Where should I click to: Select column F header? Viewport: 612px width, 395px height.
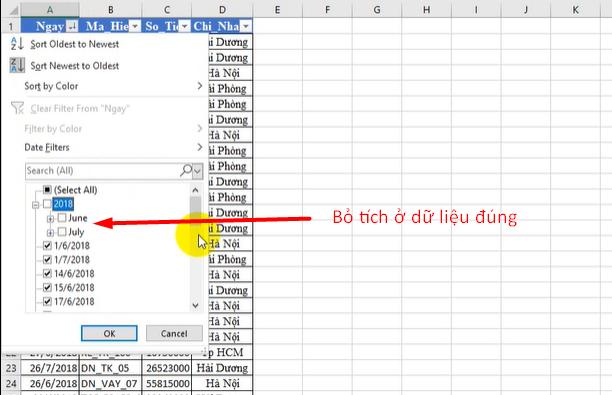pos(327,10)
